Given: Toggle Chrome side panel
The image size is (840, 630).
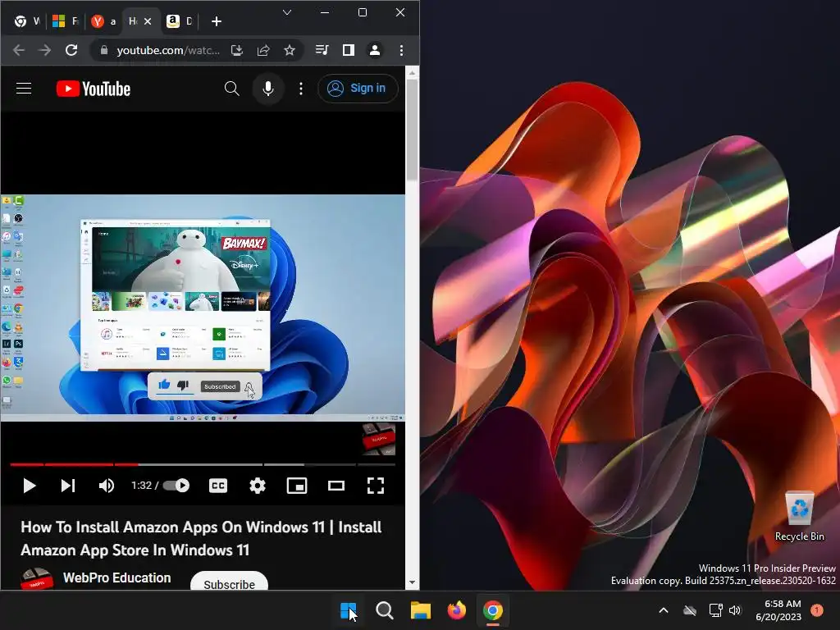Looking at the screenshot, I should point(349,50).
